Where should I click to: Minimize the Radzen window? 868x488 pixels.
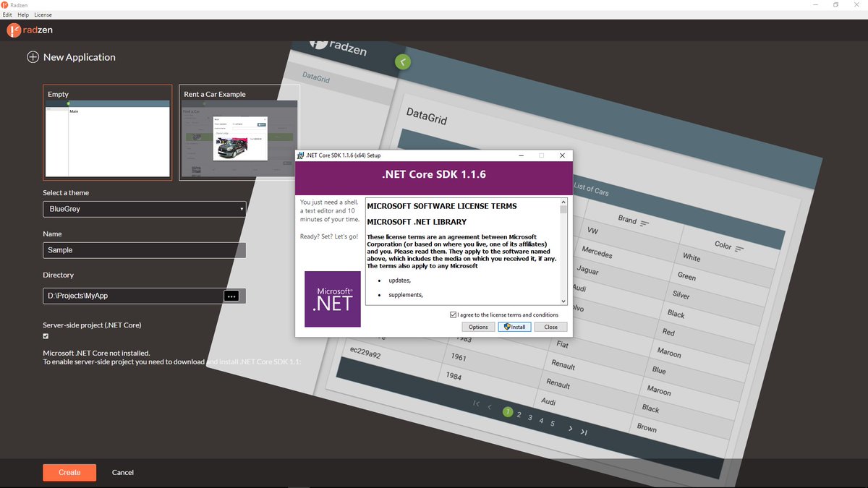(816, 4)
